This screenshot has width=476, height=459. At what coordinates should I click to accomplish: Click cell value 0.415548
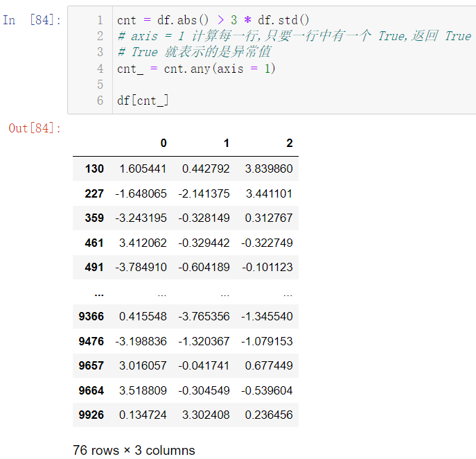click(x=143, y=317)
